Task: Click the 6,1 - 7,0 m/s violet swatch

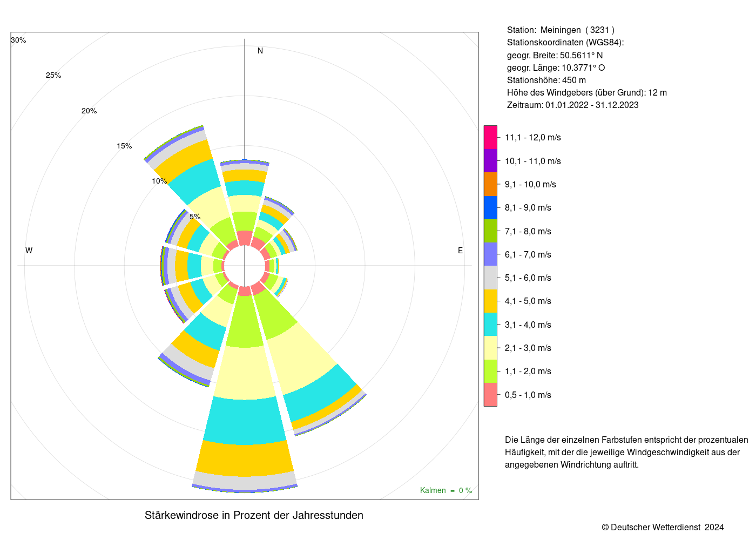Action: (490, 254)
